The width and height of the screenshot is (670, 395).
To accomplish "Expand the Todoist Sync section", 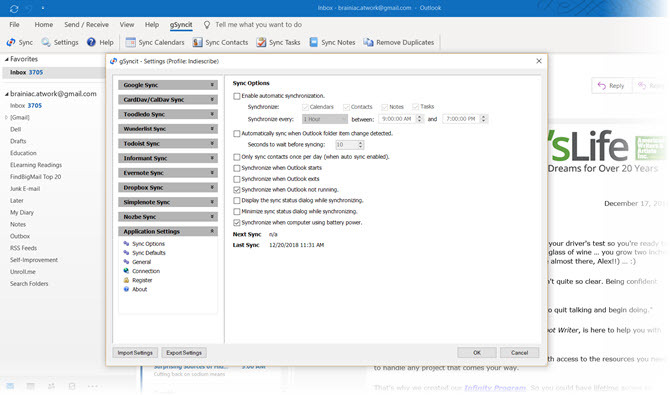I will [x=168, y=144].
